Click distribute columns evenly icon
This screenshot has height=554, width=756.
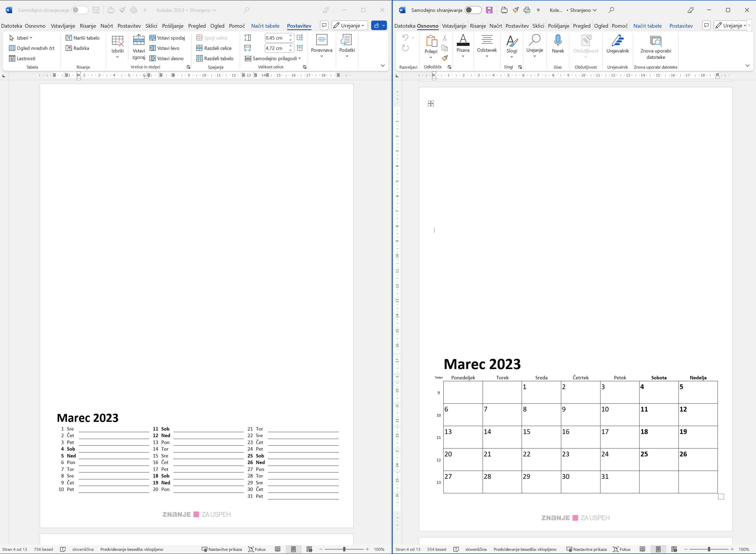(300, 48)
